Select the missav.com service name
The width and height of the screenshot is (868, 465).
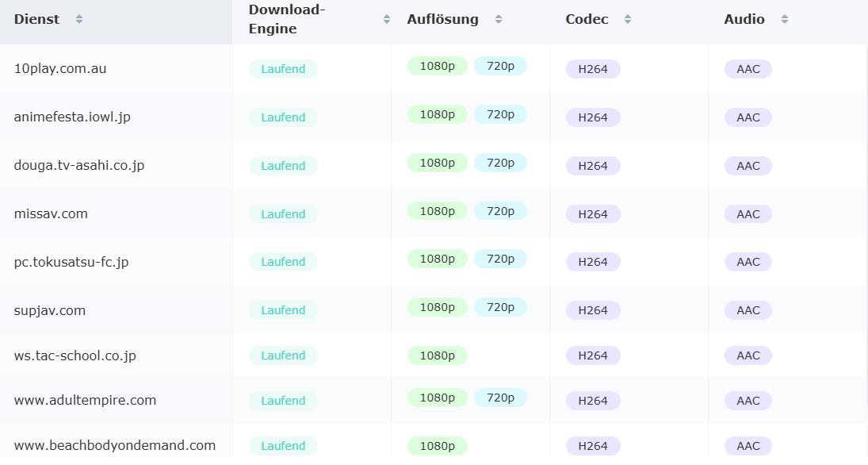51,213
